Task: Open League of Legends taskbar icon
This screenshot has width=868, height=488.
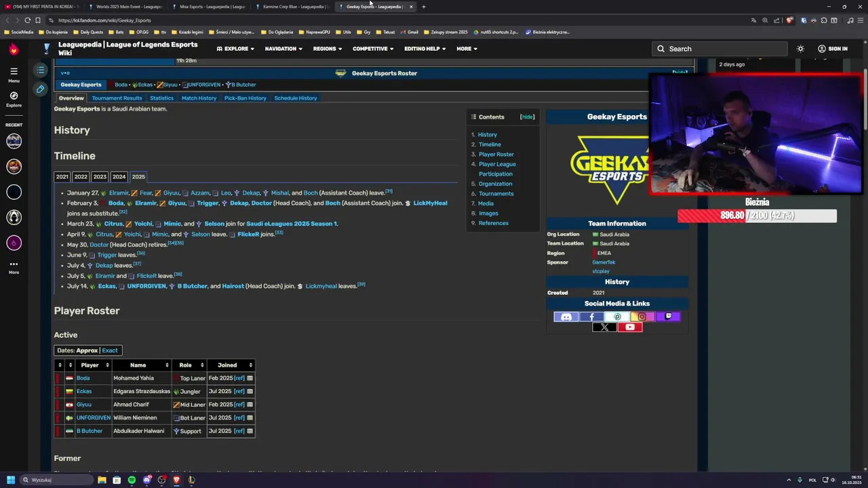Action: pyautogui.click(x=191, y=480)
